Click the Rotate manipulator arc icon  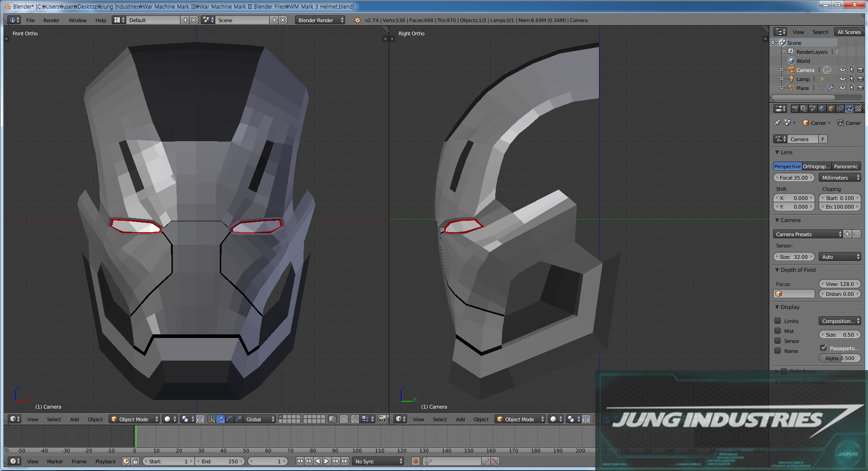229,419
